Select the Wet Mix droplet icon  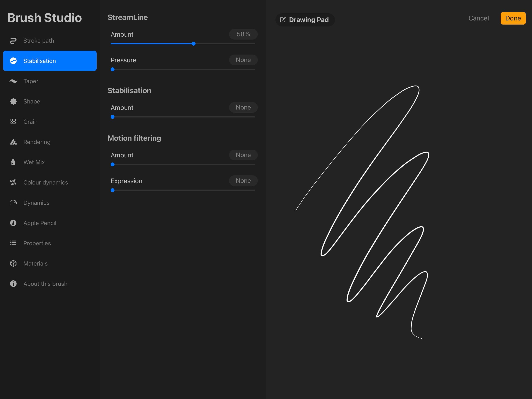13,162
